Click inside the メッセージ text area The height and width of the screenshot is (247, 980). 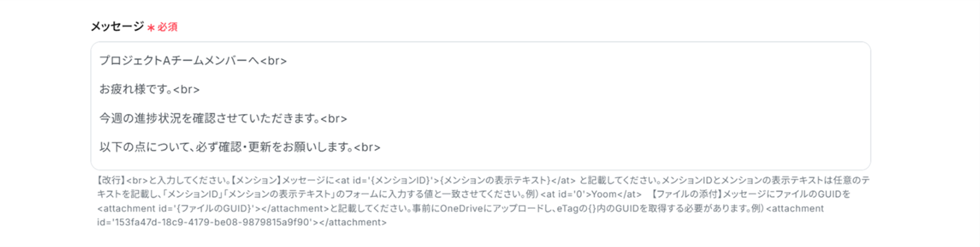click(x=480, y=105)
